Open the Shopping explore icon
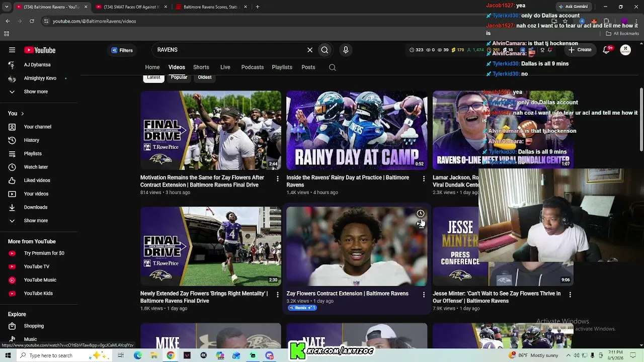Viewport: 644px width, 362px height. (12, 326)
